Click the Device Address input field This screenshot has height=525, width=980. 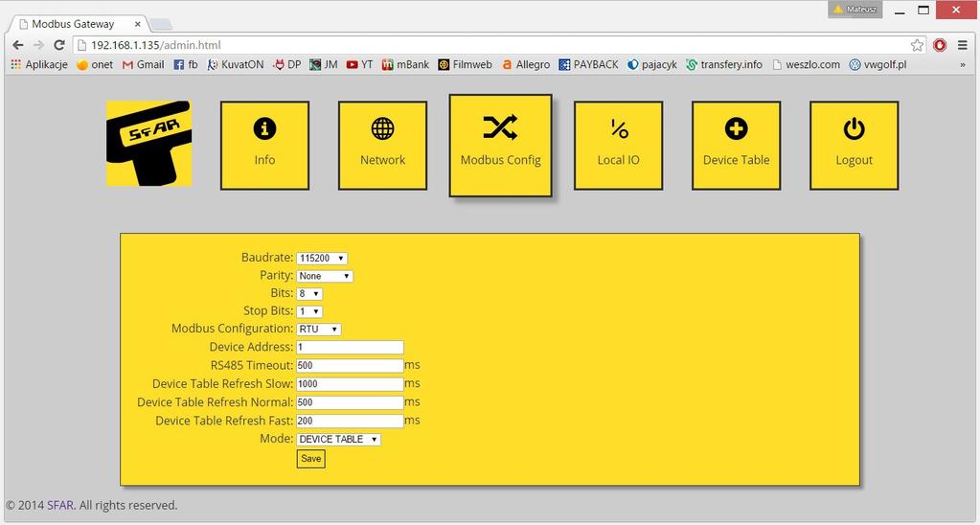[350, 347]
